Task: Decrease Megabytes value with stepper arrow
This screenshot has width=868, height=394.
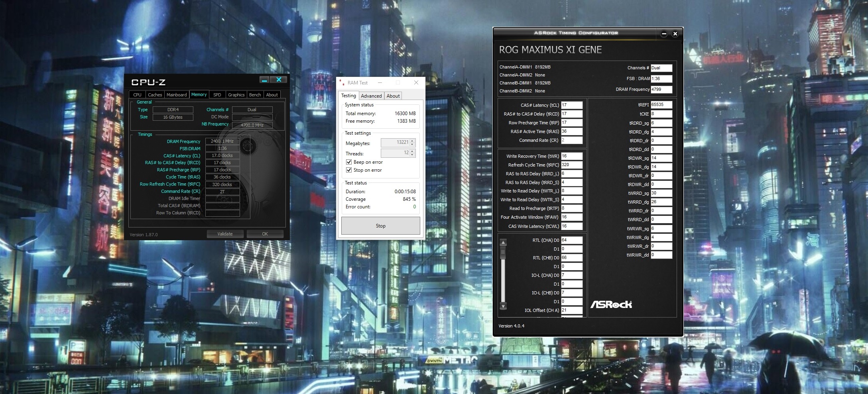Action: [x=412, y=145]
